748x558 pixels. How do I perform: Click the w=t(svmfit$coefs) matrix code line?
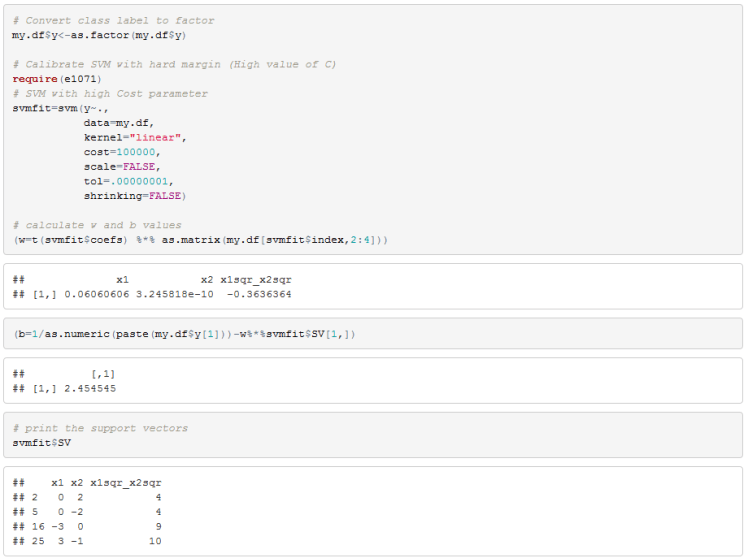pyautogui.click(x=200, y=240)
